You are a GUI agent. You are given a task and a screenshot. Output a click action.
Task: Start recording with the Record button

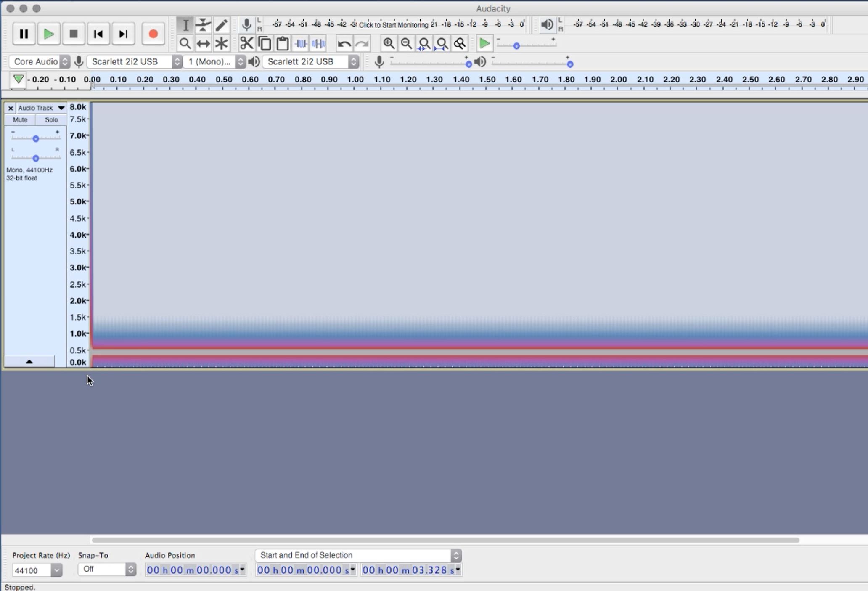coord(153,34)
